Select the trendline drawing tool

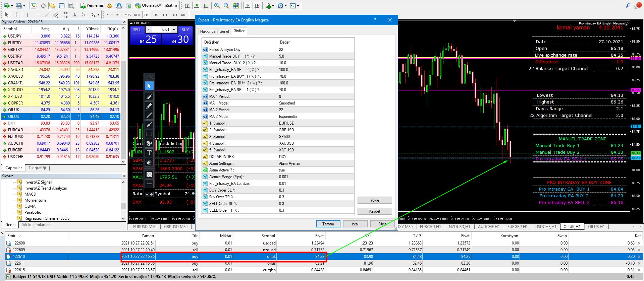tap(46, 15)
